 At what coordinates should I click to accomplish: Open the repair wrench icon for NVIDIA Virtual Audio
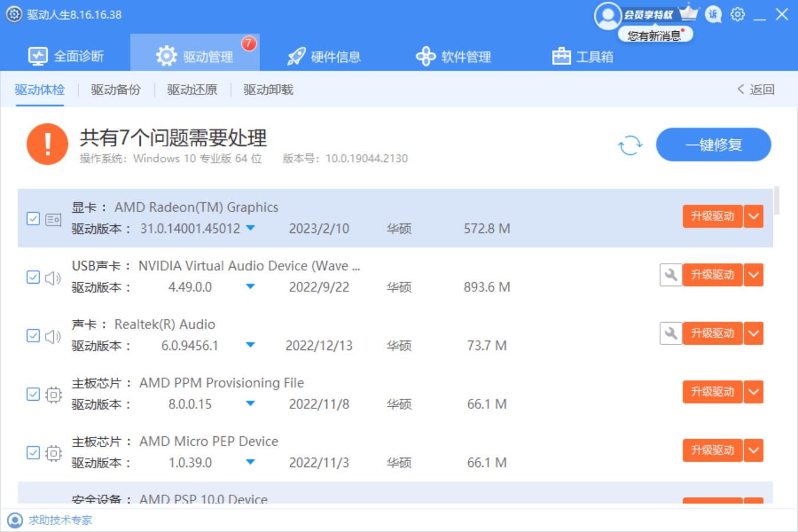coord(670,274)
